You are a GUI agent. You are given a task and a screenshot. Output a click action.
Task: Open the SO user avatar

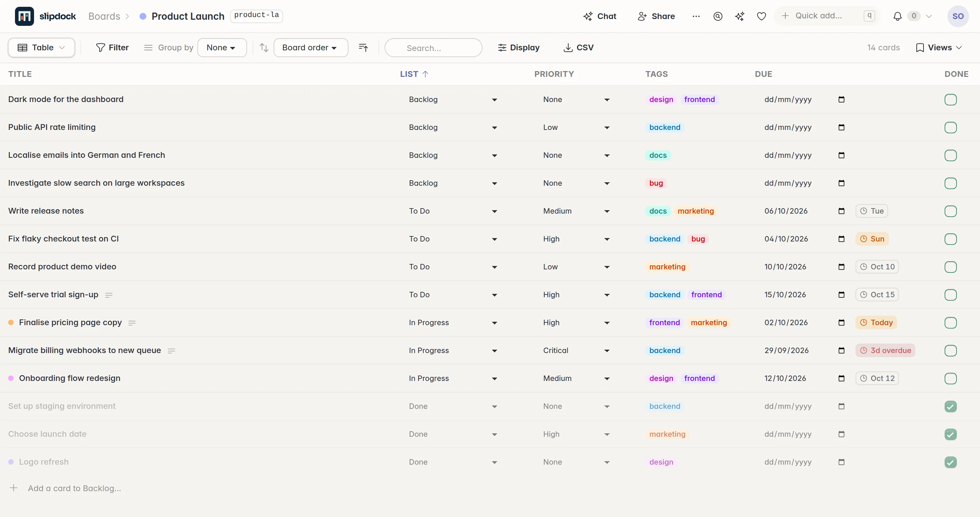tap(958, 16)
